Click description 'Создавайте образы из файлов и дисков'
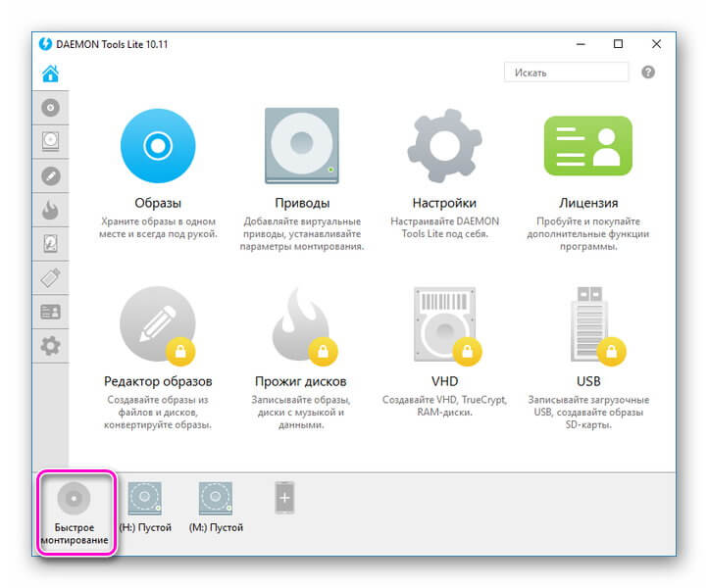This screenshot has width=708, height=588. click(158, 412)
